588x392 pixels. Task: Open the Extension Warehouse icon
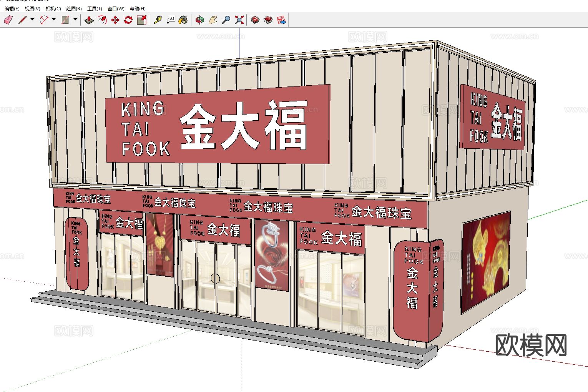coord(268,20)
